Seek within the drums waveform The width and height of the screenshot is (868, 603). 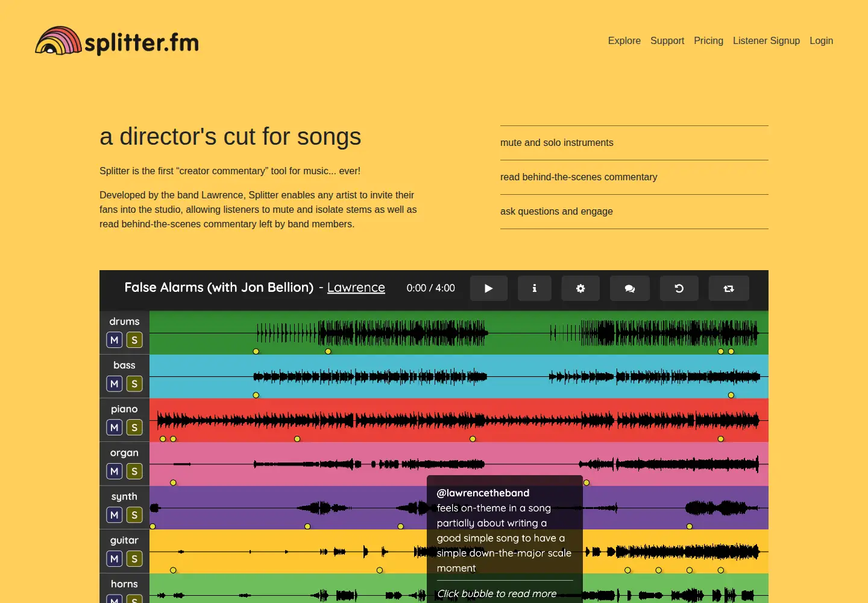pyautogui.click(x=459, y=332)
